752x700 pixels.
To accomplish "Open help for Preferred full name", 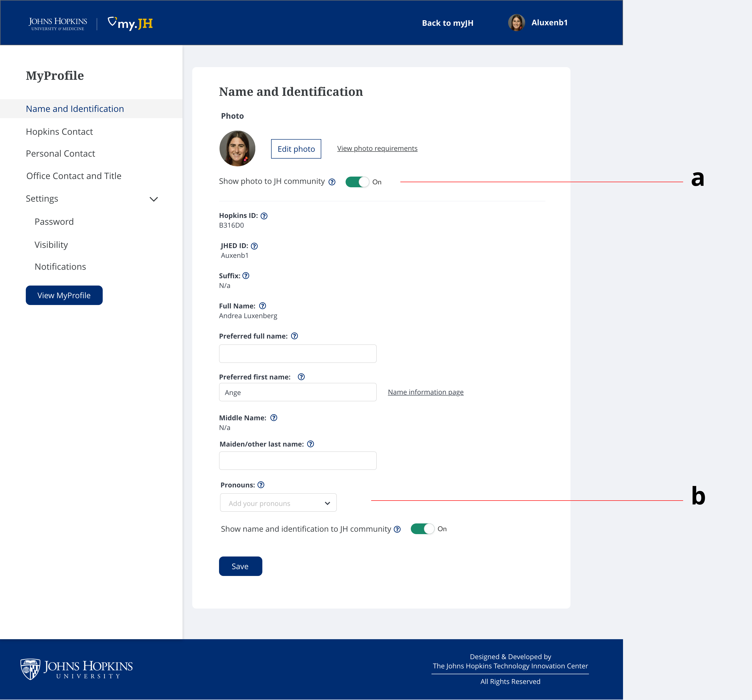I will coord(294,336).
